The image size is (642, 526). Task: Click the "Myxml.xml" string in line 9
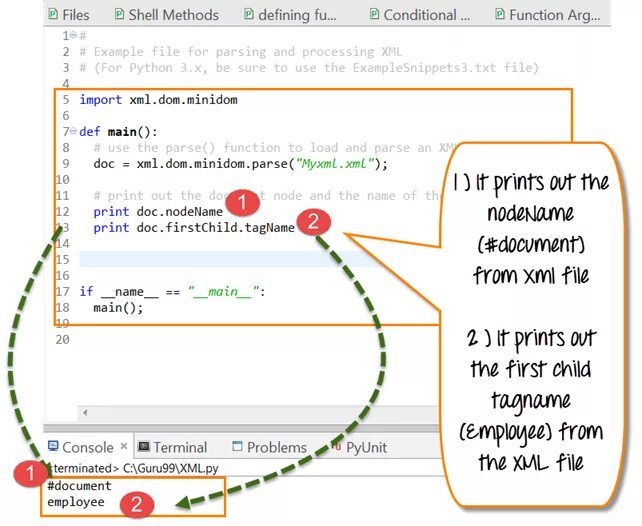335,164
